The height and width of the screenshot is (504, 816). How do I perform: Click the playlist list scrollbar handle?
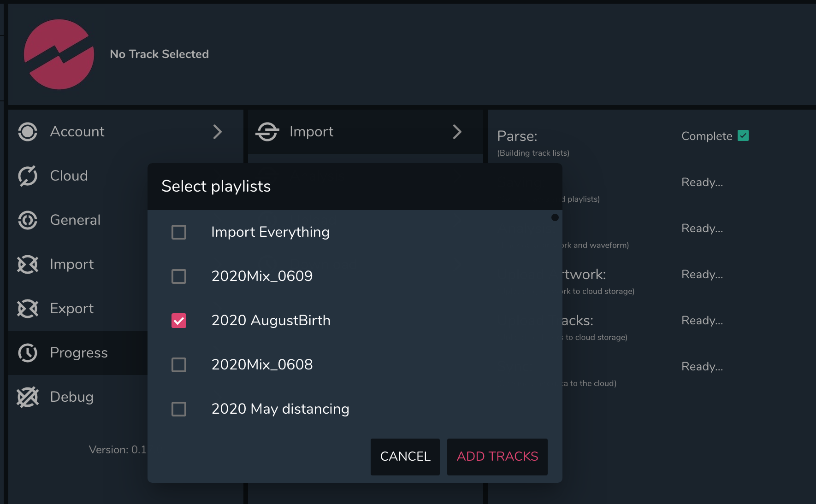click(555, 217)
